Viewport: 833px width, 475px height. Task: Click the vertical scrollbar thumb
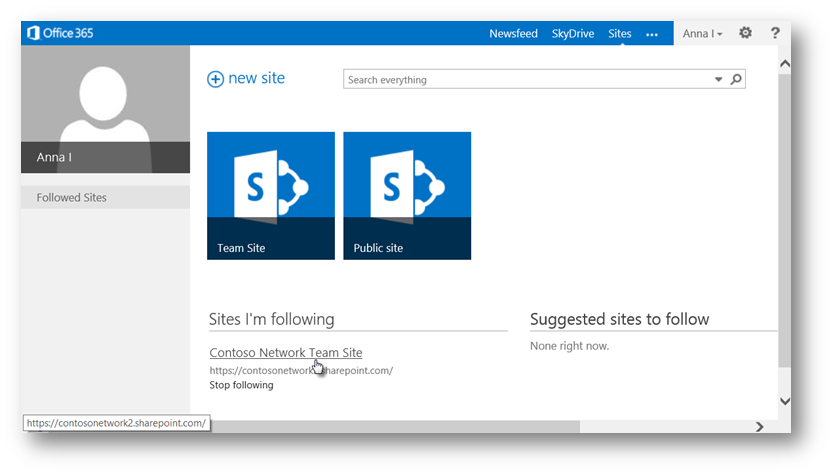click(785, 220)
